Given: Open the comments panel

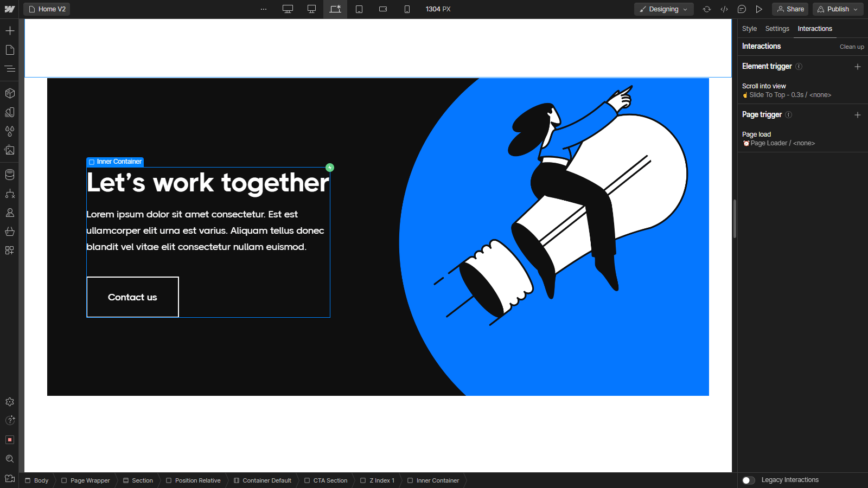Looking at the screenshot, I should tap(742, 9).
